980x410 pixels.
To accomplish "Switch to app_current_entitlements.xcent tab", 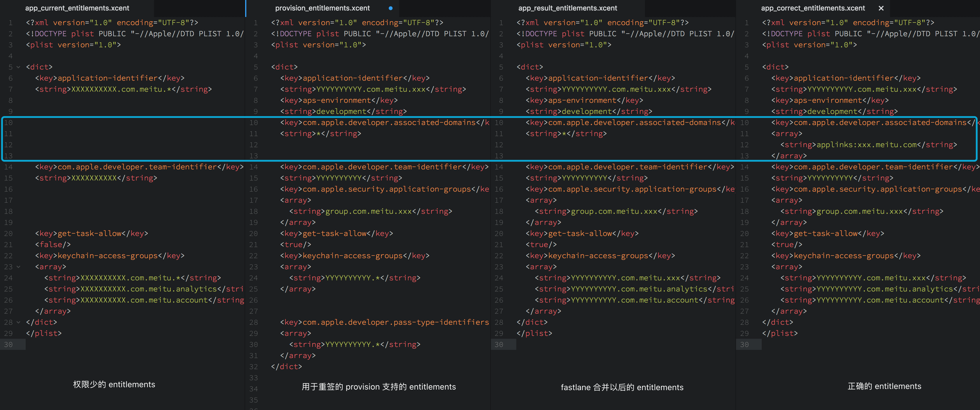I will click(x=77, y=8).
